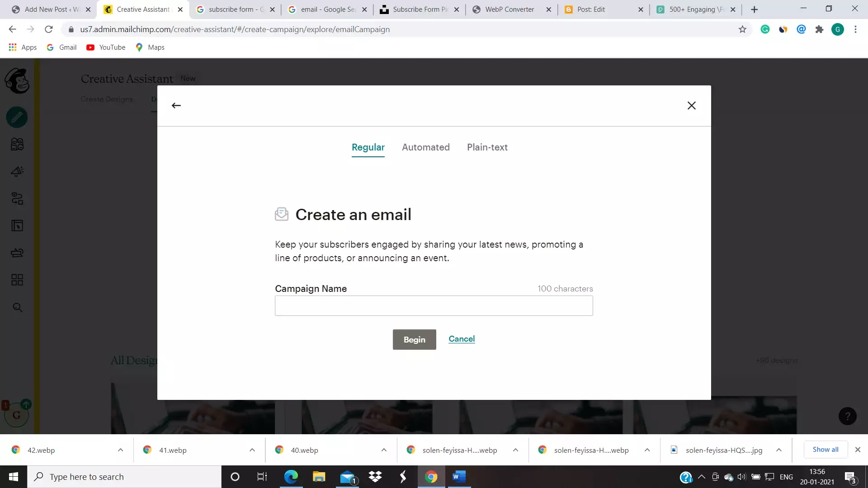Image resolution: width=868 pixels, height=488 pixels.
Task: Open the Audience icon in sidebar
Action: (x=17, y=145)
